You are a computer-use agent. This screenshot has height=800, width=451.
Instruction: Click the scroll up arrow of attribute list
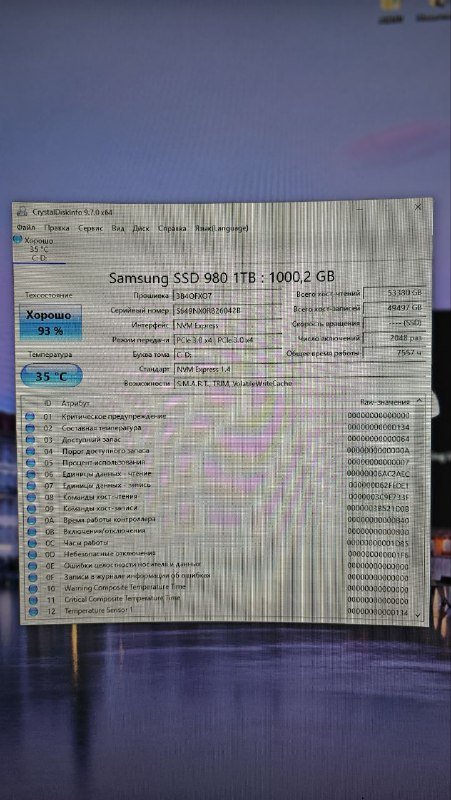coord(419,401)
